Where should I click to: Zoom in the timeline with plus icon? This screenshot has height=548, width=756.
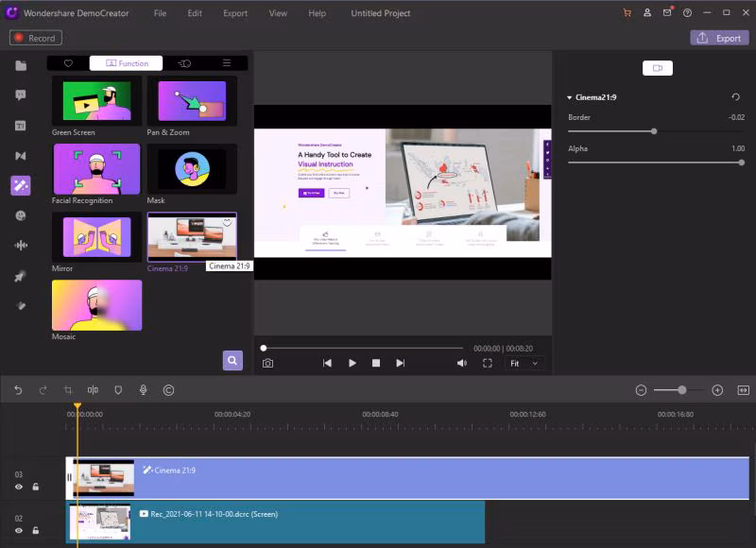click(x=717, y=390)
